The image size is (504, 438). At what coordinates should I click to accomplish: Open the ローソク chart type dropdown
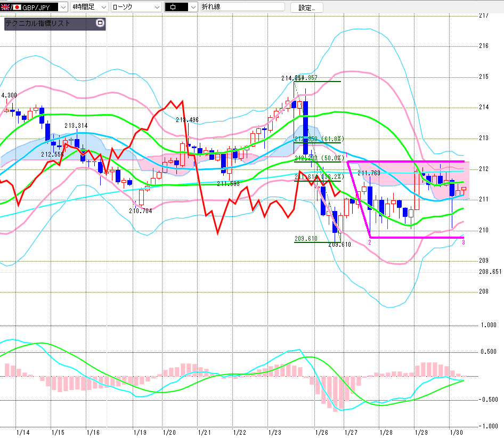tap(157, 7)
